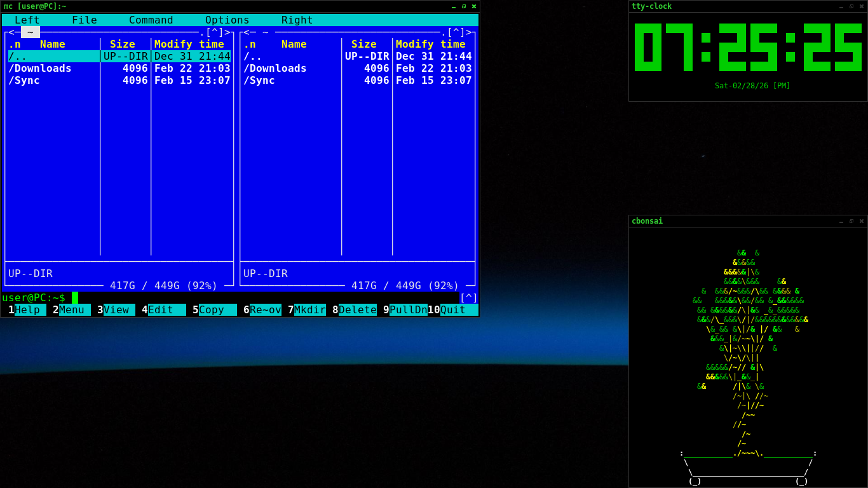
Task: Select the /.. entry in the left panel
Action: coord(119,57)
